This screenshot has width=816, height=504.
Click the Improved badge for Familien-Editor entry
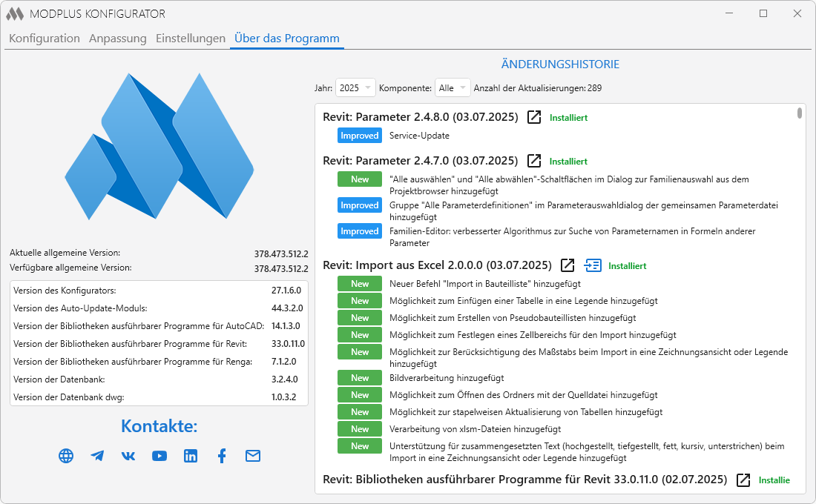coord(360,231)
